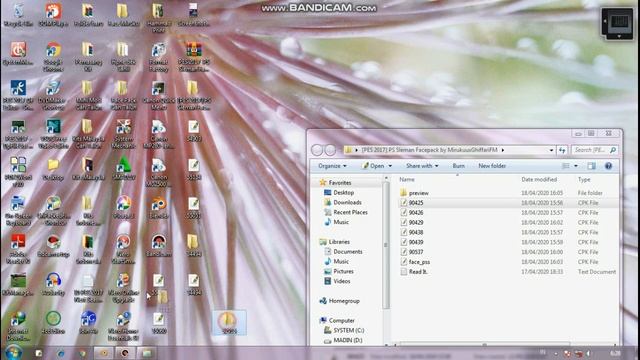Viewport: 640px width, 360px height.
Task: Select Favorites in the navigation pane
Action: (x=340, y=183)
